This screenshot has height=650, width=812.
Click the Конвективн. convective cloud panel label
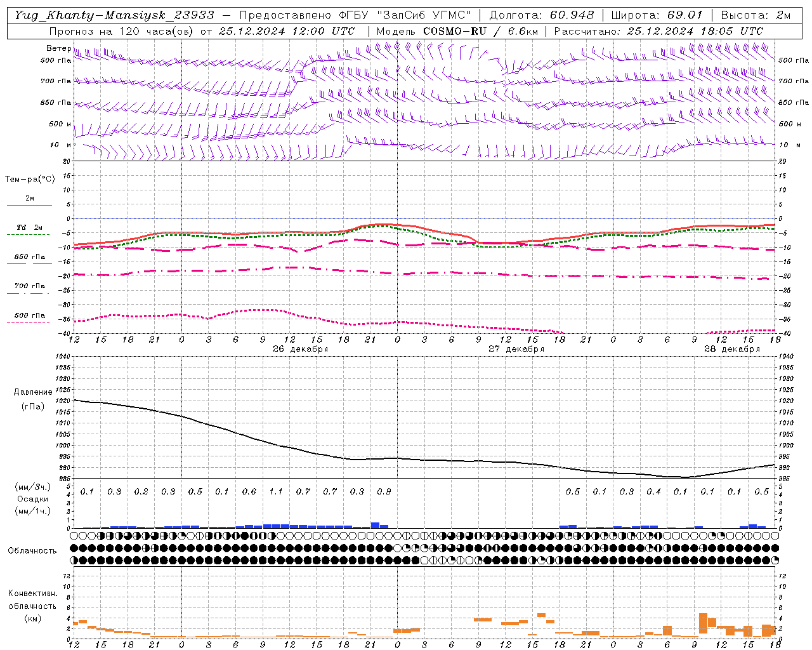[x=32, y=594]
